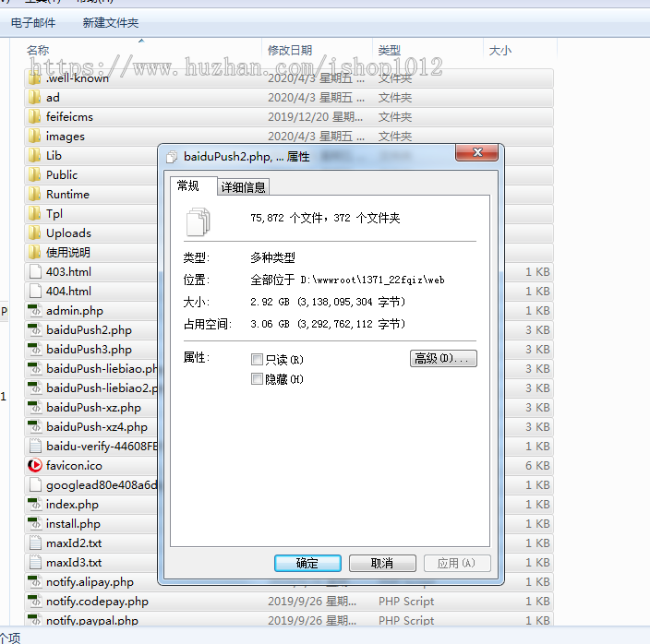650x644 pixels.
Task: Select the baiduPush-xz.php file icon
Action: (x=35, y=408)
